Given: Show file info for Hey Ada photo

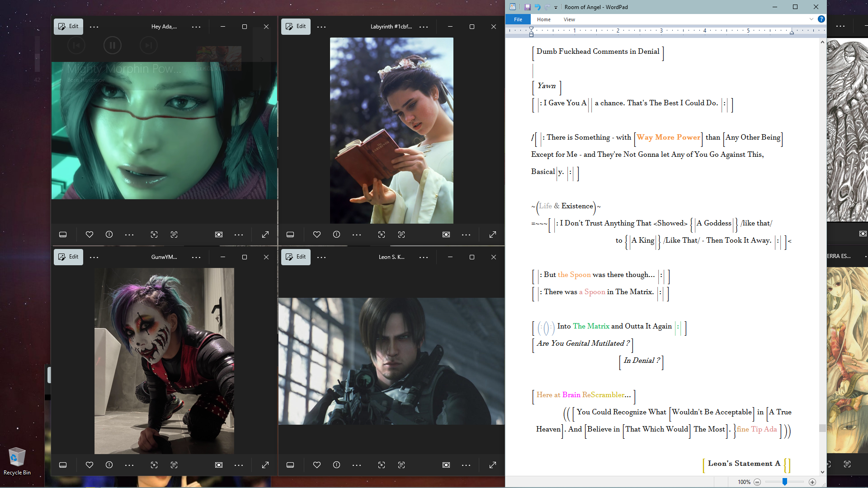Looking at the screenshot, I should (109, 235).
